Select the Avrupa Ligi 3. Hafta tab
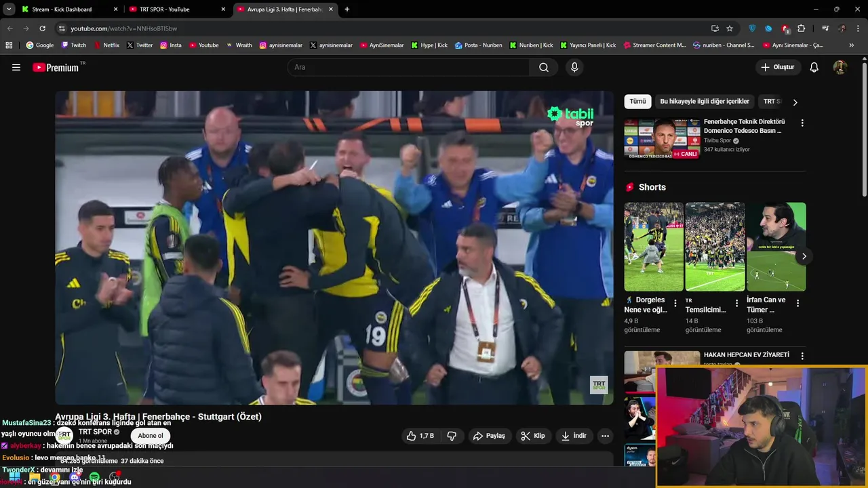This screenshot has height=488, width=868. 285,9
